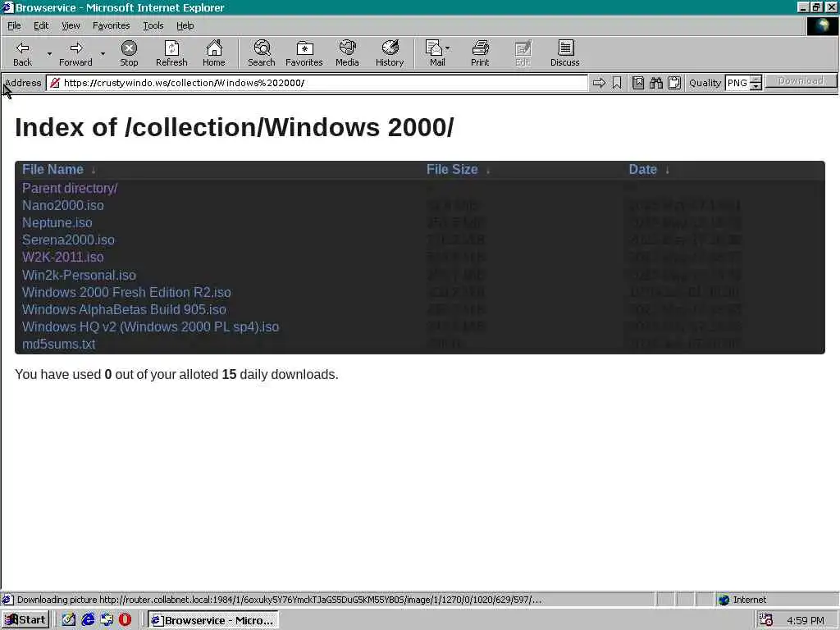Screen dimensions: 840x630
Task: Click the File Name column header
Action: click(x=52, y=169)
